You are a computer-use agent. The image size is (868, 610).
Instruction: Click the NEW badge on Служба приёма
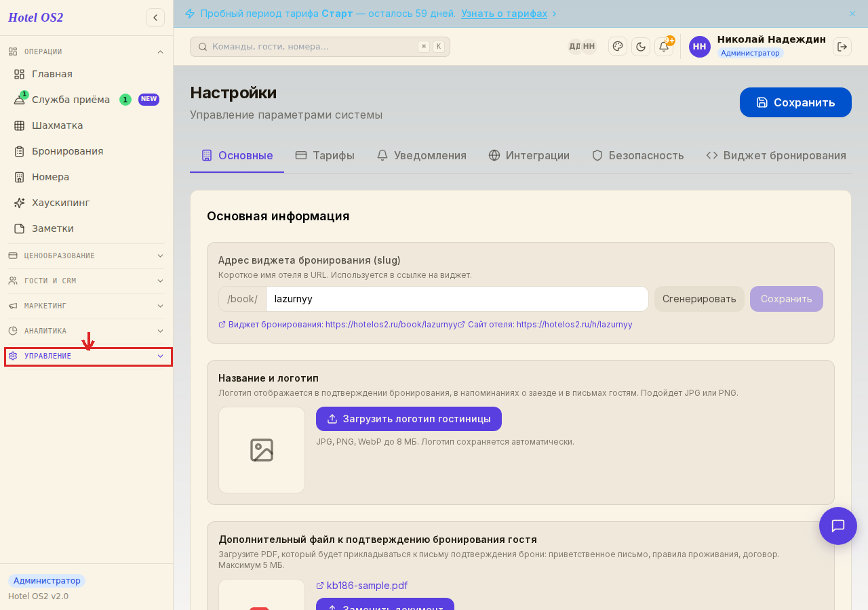point(149,100)
